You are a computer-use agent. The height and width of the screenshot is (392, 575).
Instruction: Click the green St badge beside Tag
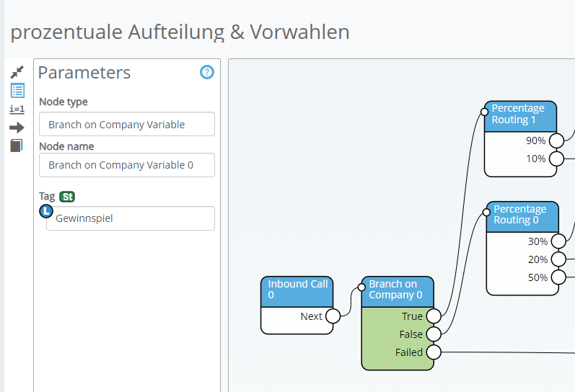pos(67,197)
